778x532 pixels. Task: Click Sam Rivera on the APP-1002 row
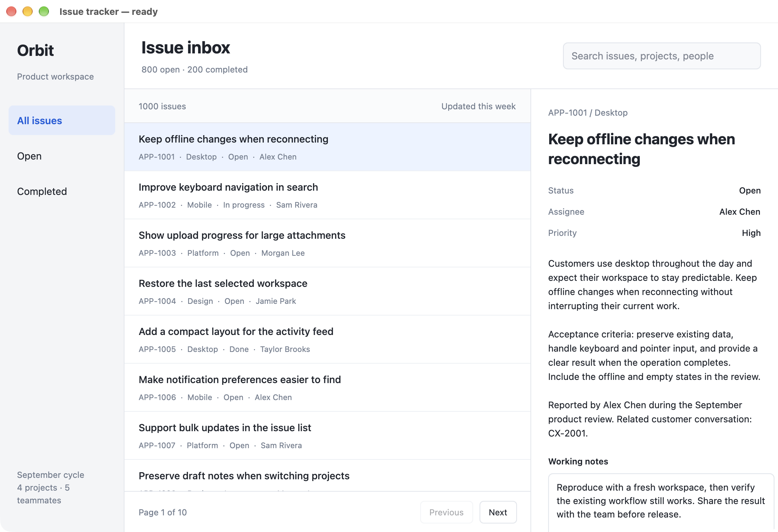point(297,205)
